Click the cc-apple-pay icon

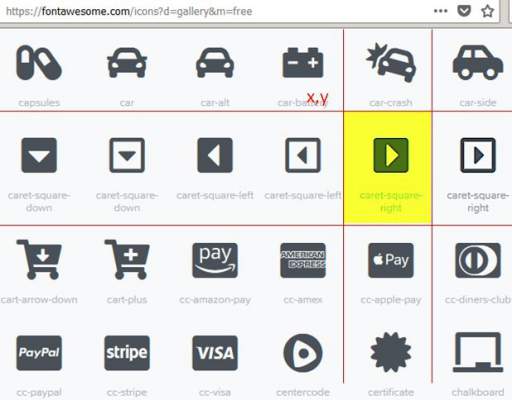[x=391, y=260]
